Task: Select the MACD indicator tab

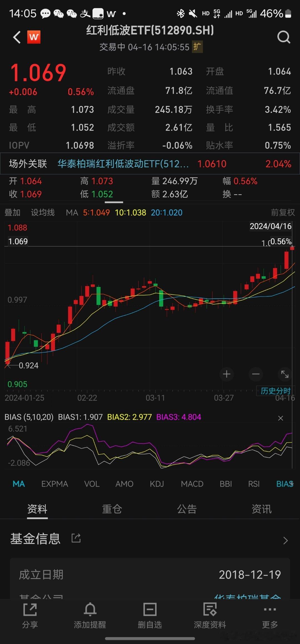Action: pyautogui.click(x=192, y=484)
